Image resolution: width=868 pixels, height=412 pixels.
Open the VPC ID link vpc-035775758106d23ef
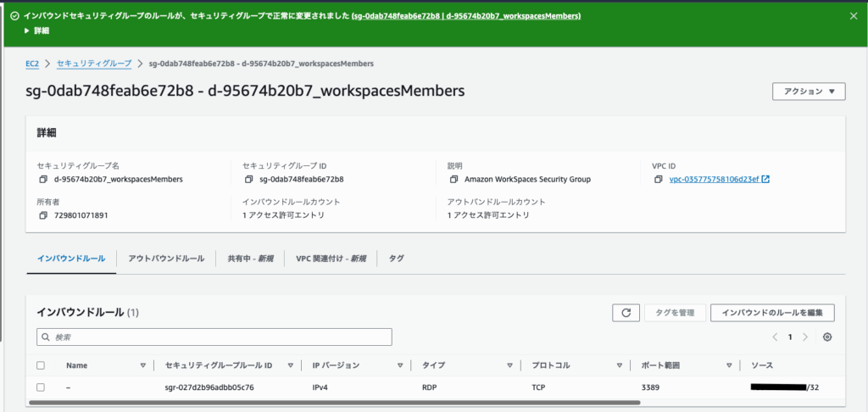pos(715,180)
